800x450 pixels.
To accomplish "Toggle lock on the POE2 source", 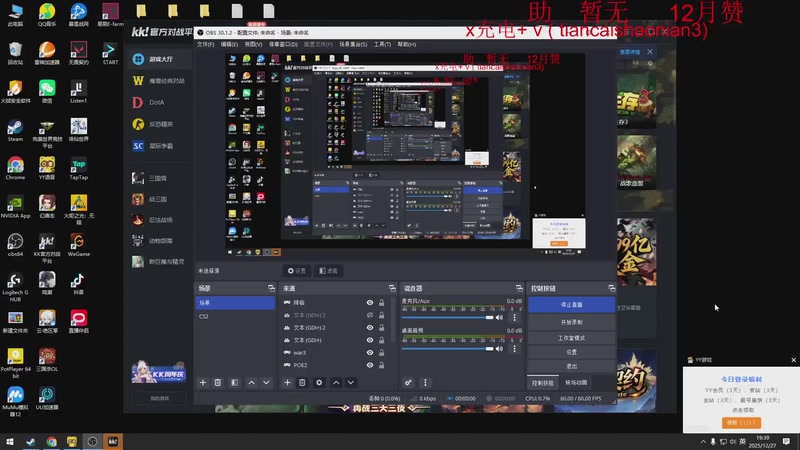I will [382, 365].
